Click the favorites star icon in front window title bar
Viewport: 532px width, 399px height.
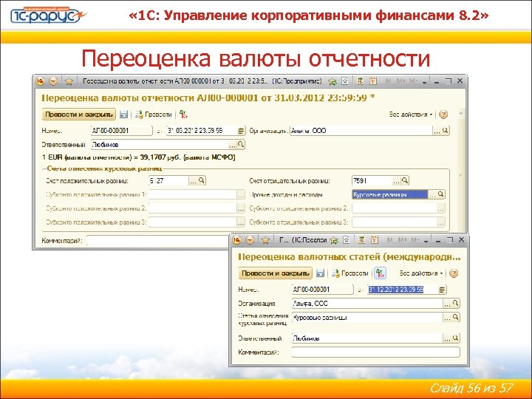(x=265, y=240)
